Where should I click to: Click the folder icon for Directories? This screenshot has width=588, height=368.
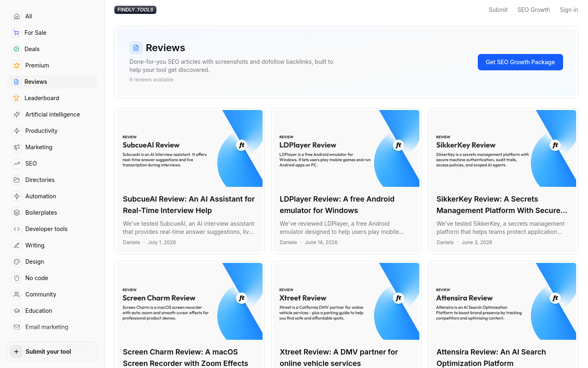[x=17, y=180]
